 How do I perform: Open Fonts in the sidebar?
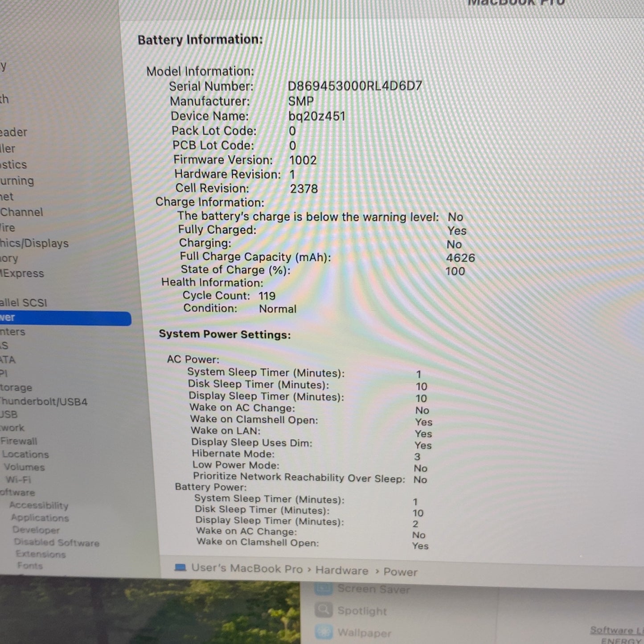tap(30, 566)
